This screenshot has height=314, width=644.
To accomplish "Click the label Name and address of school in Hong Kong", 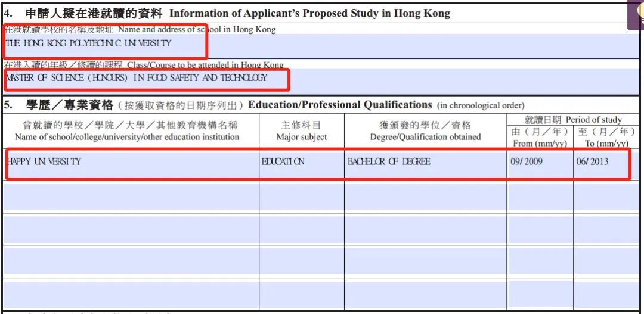I will coord(197,30).
